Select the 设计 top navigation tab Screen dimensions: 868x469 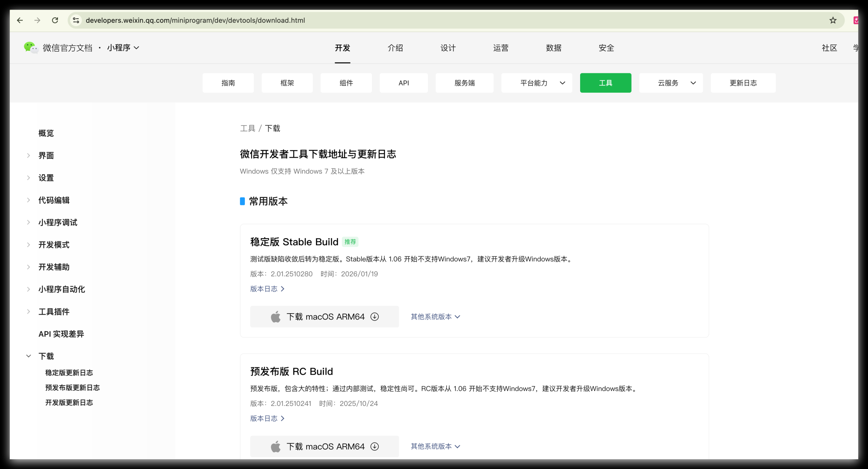pos(448,48)
